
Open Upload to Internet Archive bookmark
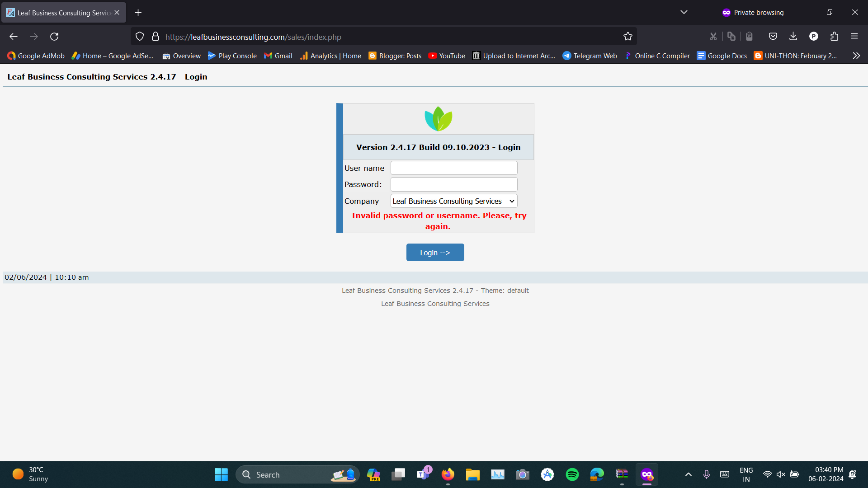tap(514, 56)
